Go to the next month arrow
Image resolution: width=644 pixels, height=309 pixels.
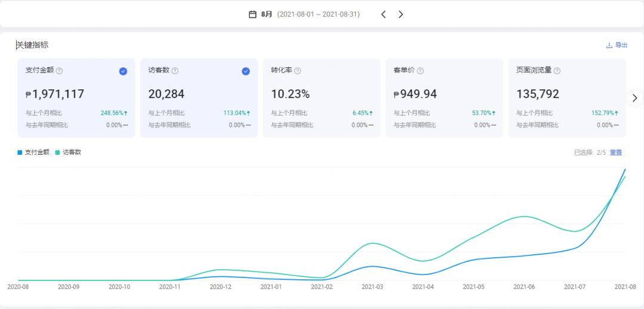[x=401, y=14]
